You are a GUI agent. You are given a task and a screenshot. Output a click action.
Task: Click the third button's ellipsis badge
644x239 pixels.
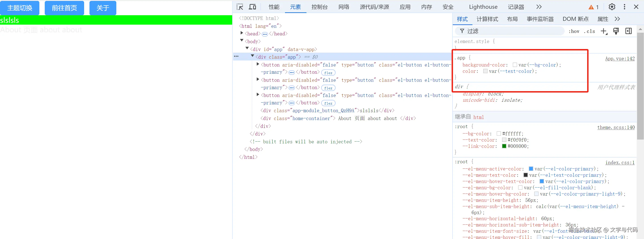[291, 103]
